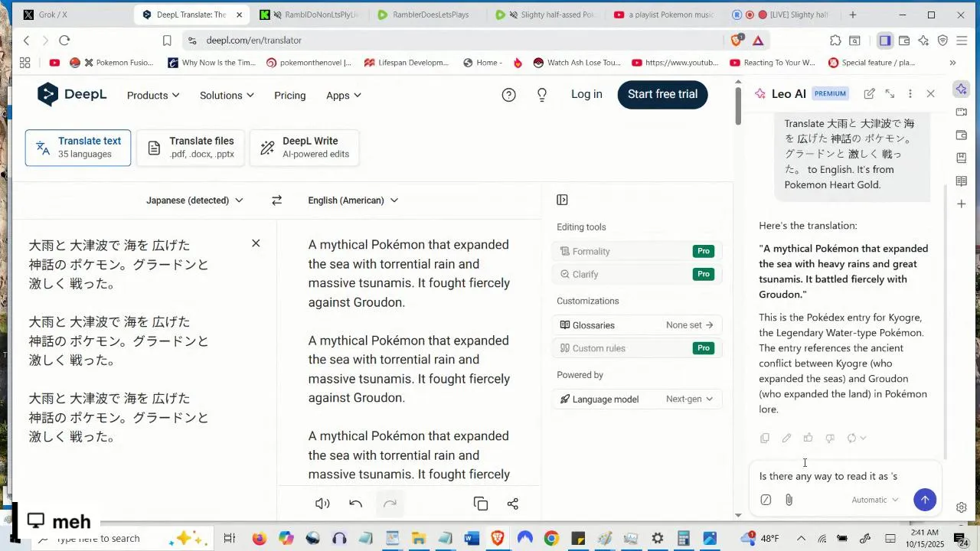The height and width of the screenshot is (551, 980).
Task: Open the Pricing page
Action: click(x=289, y=95)
